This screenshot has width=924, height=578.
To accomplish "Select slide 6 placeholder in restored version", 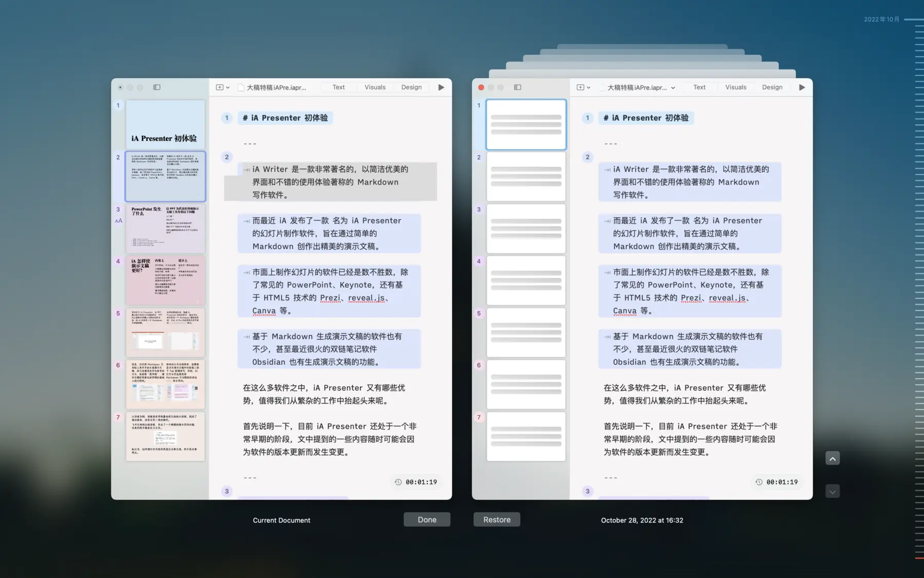I will click(526, 384).
